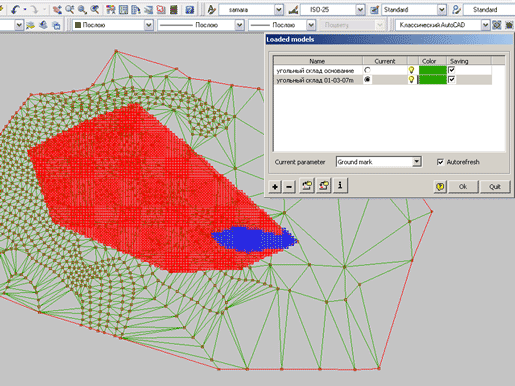
Task: Click the Quit button
Action: click(495, 186)
